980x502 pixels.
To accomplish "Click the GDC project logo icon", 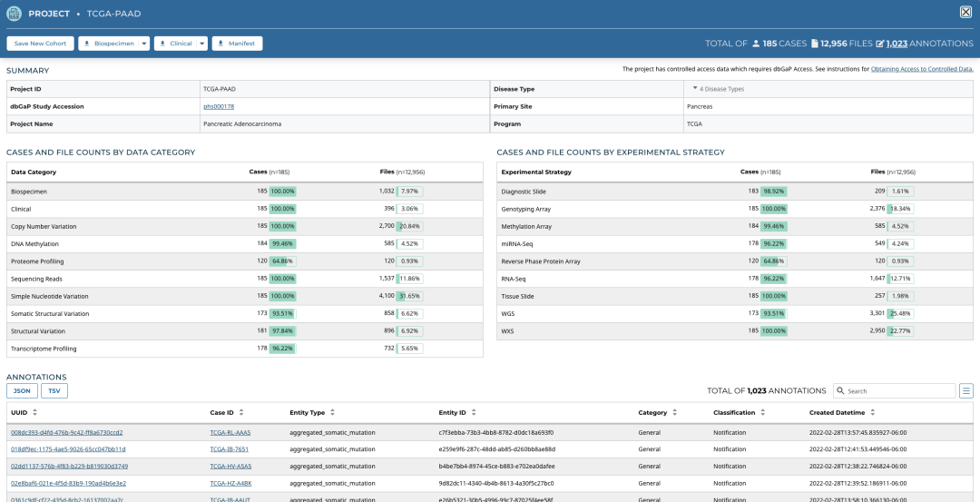I will coord(14,13).
